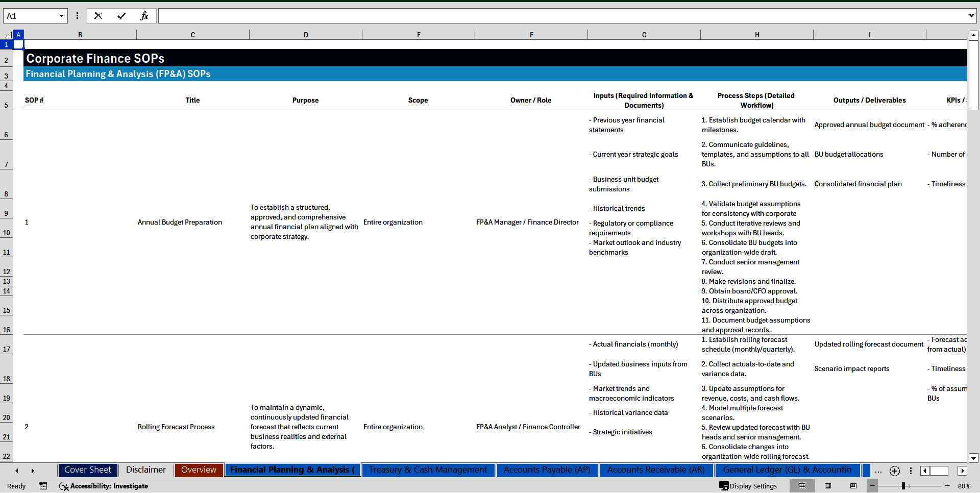Switch to the Treasury & Cash Management sheet
This screenshot has width=980, height=493.
coord(428,470)
